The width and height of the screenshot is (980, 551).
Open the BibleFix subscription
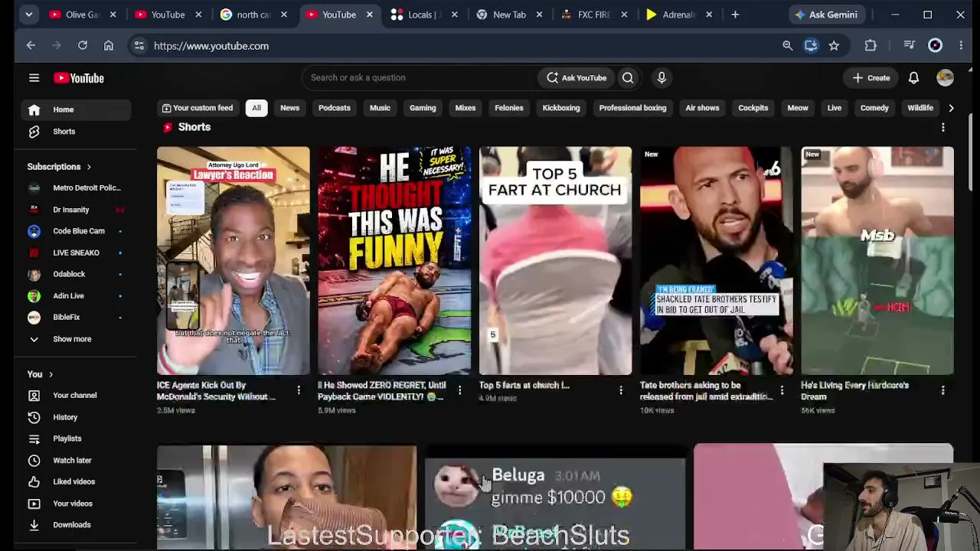coord(76,317)
